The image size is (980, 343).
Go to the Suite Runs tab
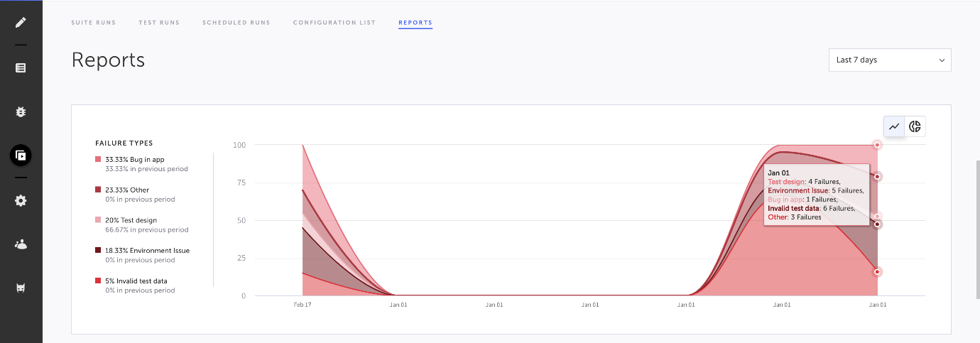click(94, 23)
